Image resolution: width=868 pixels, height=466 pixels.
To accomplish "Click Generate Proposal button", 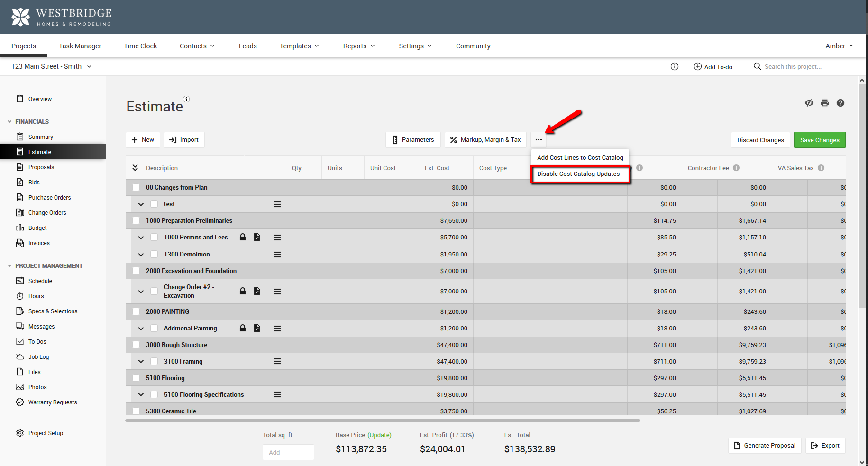I will [765, 446].
